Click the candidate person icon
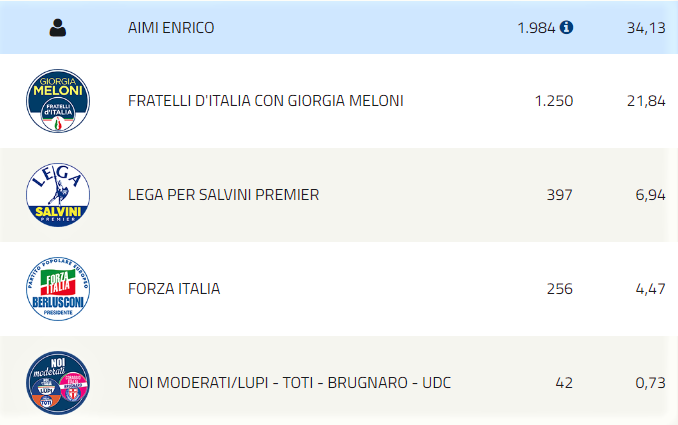Image resolution: width=678 pixels, height=425 pixels. coord(58,28)
